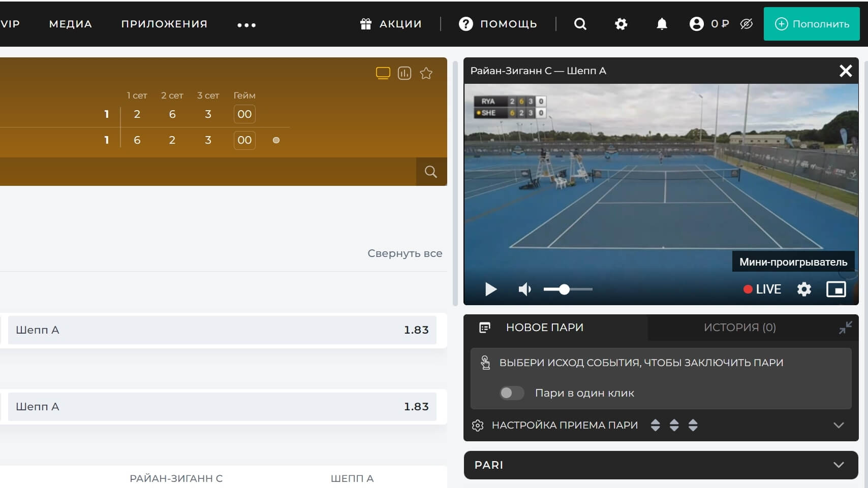The image size is (868, 488).
Task: Click the 3 сет column label
Action: 208,95
